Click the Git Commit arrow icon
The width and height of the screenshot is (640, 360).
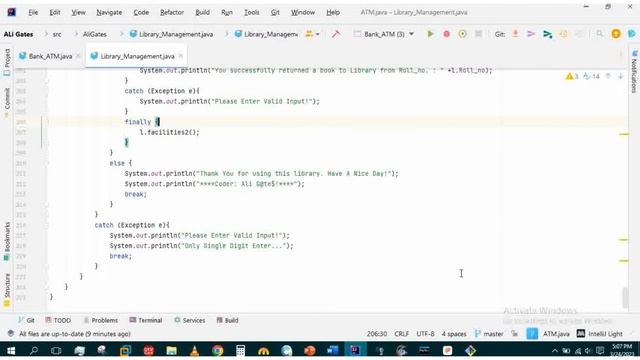[x=531, y=34]
